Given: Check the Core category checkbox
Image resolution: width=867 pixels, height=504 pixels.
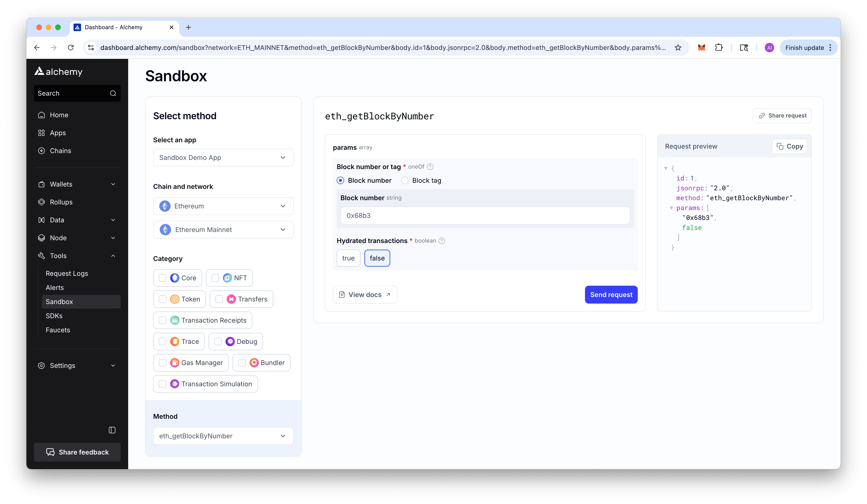Looking at the screenshot, I should click(x=162, y=278).
